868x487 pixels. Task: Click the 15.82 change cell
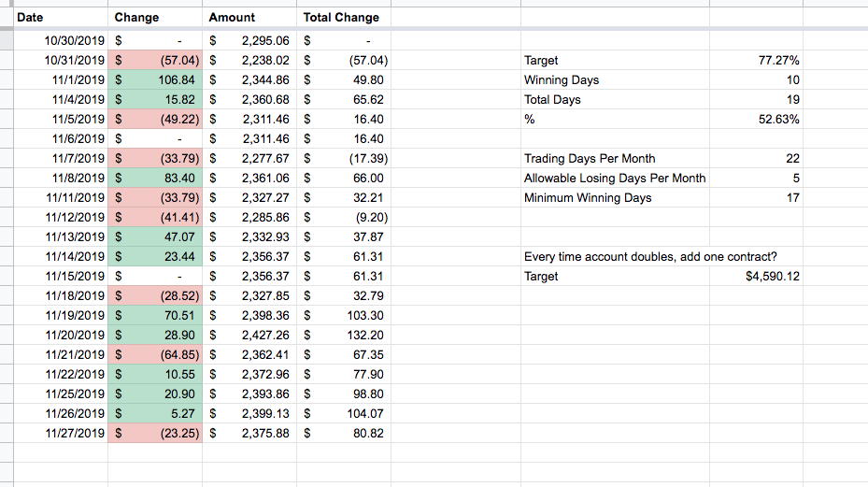[155, 100]
